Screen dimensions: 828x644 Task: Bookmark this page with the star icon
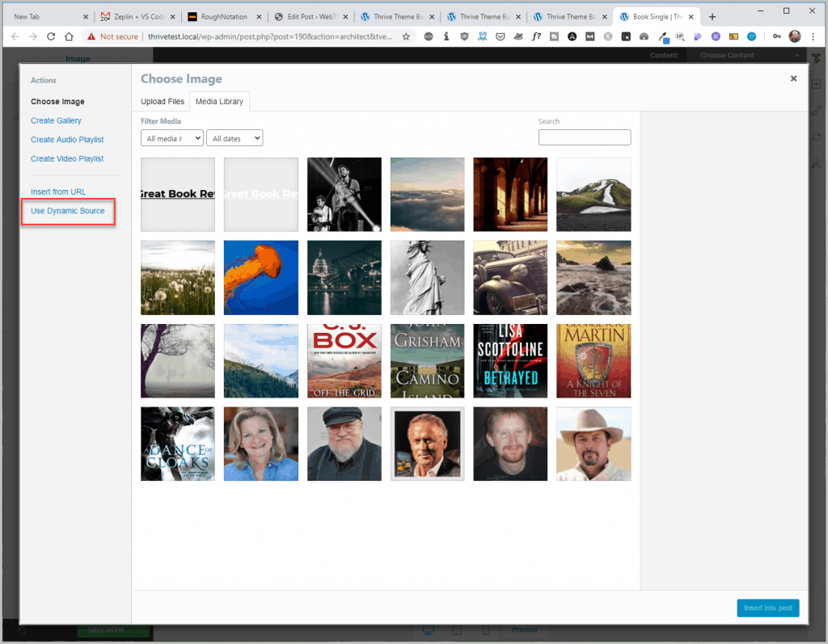407,36
